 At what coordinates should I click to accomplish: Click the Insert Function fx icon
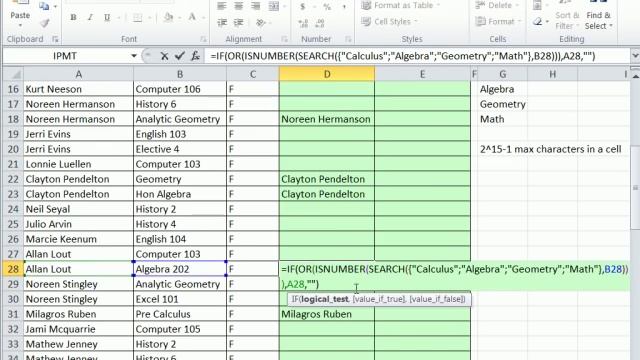pyautogui.click(x=195, y=56)
